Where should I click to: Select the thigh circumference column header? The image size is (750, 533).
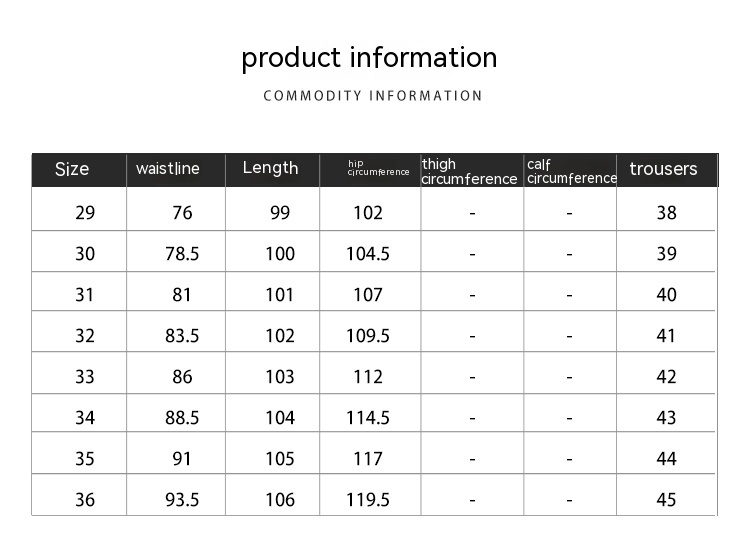point(469,171)
